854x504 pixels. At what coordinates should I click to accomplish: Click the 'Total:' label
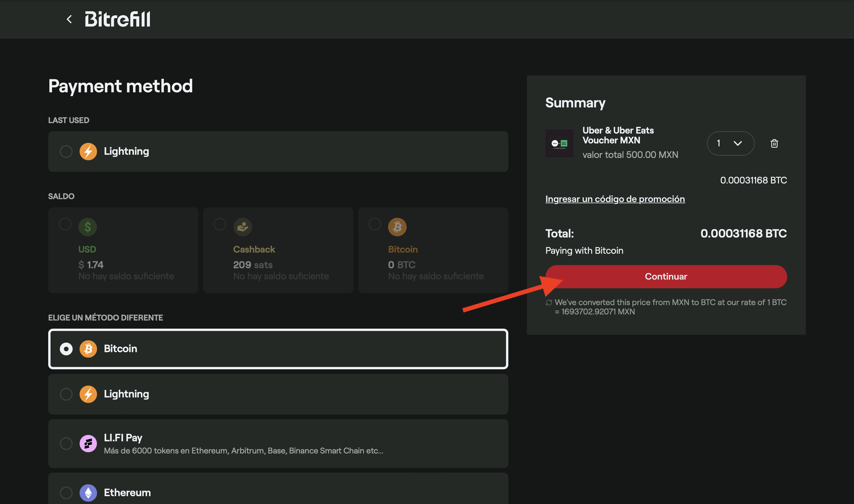559,234
